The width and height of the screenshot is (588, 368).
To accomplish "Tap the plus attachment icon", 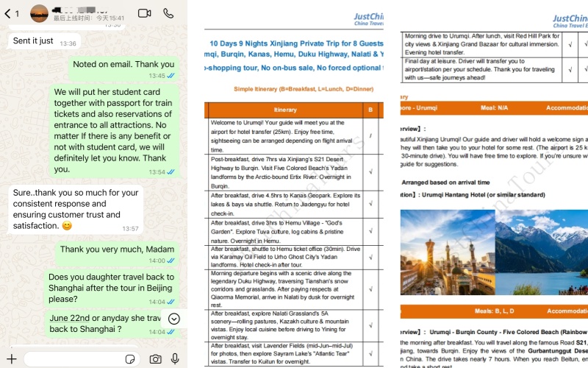I will (x=12, y=359).
